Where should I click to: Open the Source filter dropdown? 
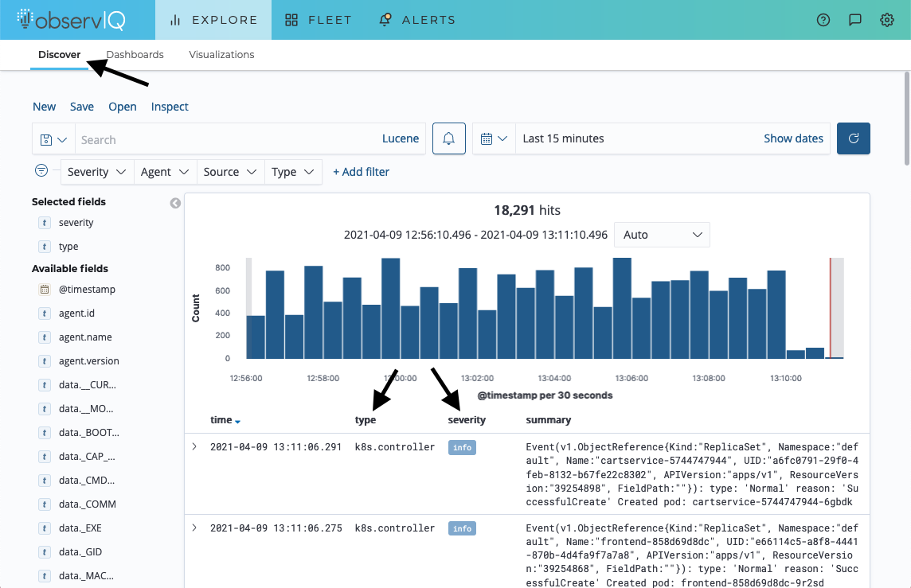231,172
